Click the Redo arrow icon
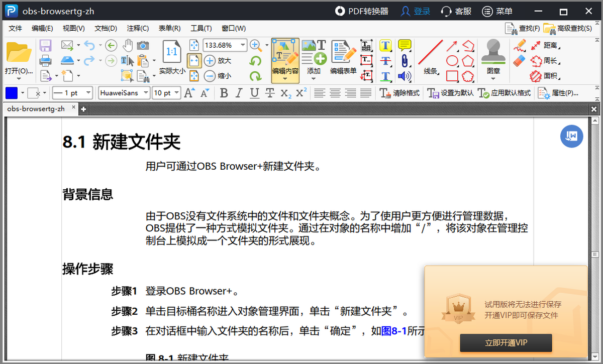The width and height of the screenshot is (603, 364). [x=89, y=61]
